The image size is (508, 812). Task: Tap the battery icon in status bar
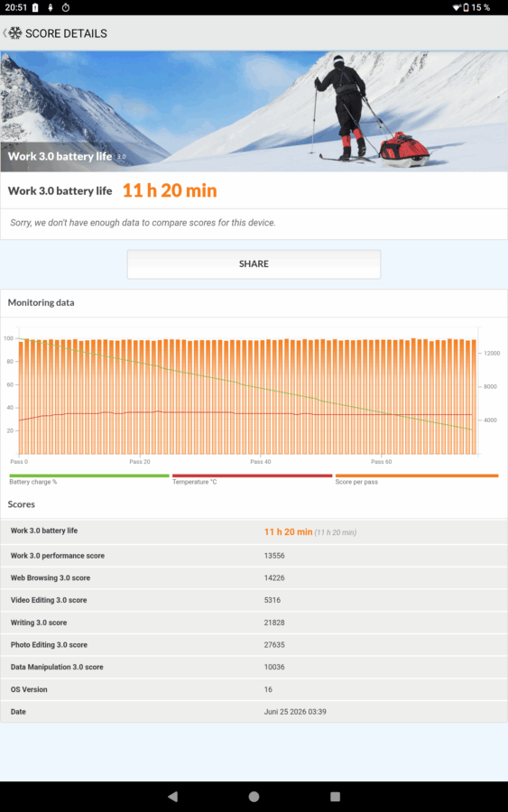coord(466,7)
